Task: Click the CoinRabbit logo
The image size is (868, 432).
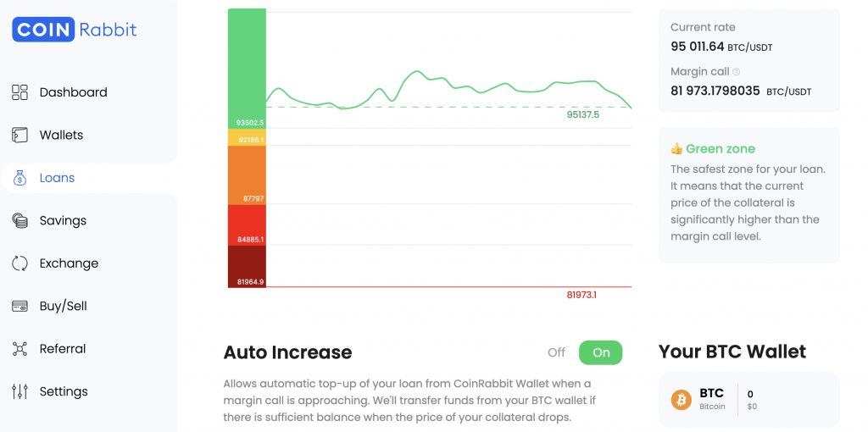Action: point(75,30)
